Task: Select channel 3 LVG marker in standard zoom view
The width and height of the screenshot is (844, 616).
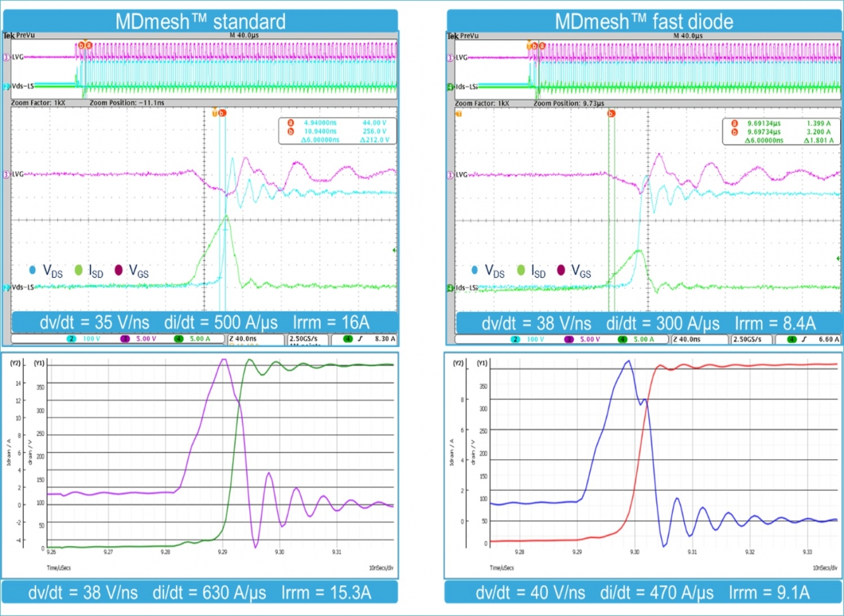Action: coord(7,175)
